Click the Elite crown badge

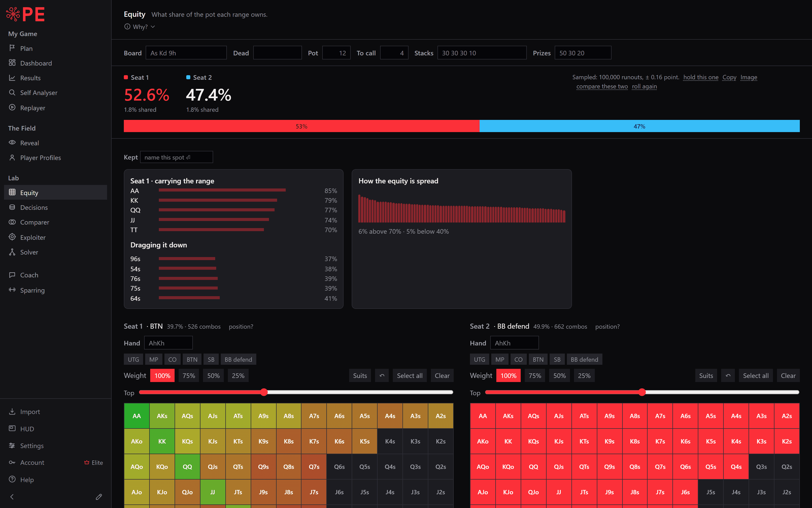[x=94, y=463]
